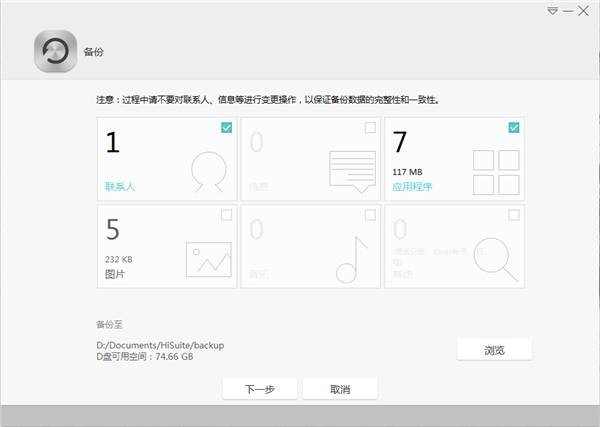This screenshot has height=427, width=600.
Task: Uncheck the 联系人 contacts checkbox
Action: point(226,127)
